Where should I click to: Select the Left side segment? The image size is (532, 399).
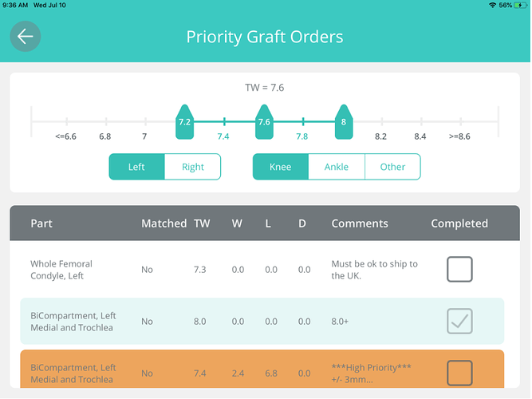tap(136, 167)
